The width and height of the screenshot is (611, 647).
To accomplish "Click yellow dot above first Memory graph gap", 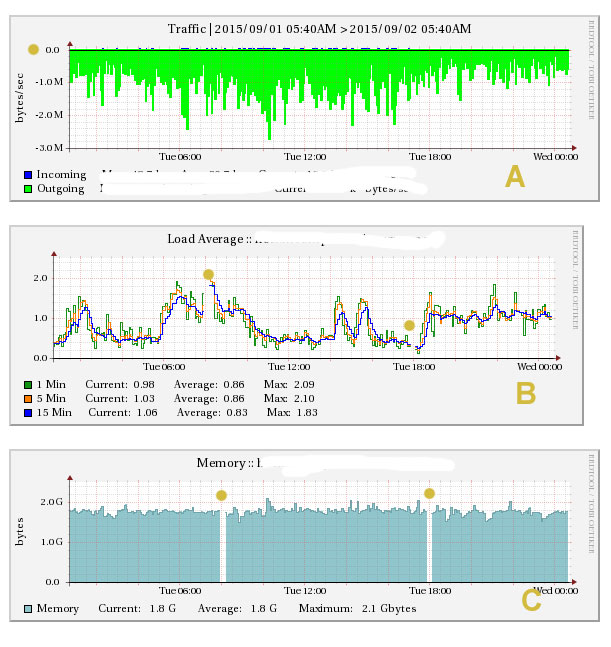I will coord(221,495).
